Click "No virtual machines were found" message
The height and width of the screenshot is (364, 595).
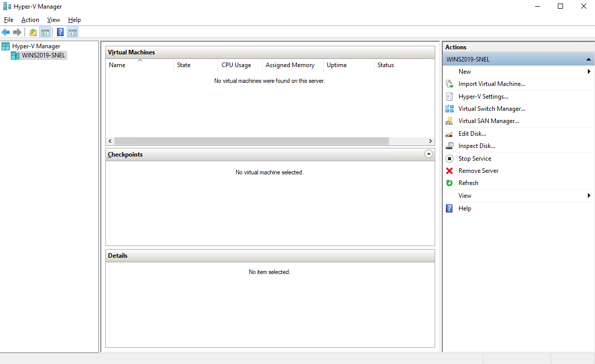pos(269,81)
